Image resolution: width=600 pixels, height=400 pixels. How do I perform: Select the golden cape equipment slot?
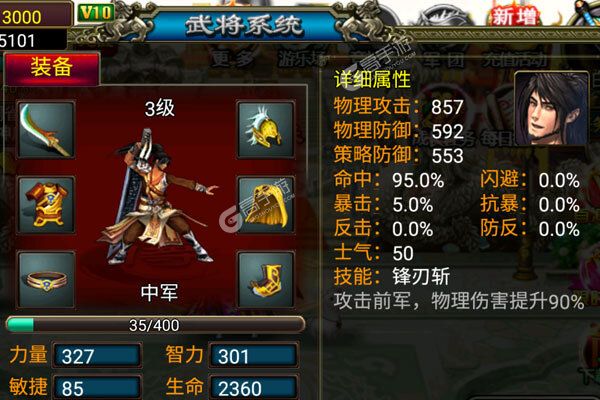[x=266, y=205]
